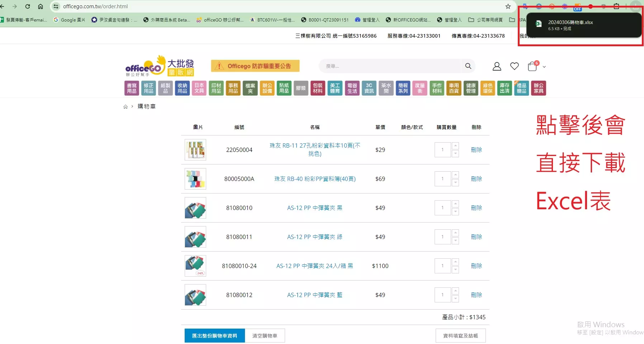Open the 綠色環保 category tile
This screenshot has width=644, height=344.
coord(488,88)
